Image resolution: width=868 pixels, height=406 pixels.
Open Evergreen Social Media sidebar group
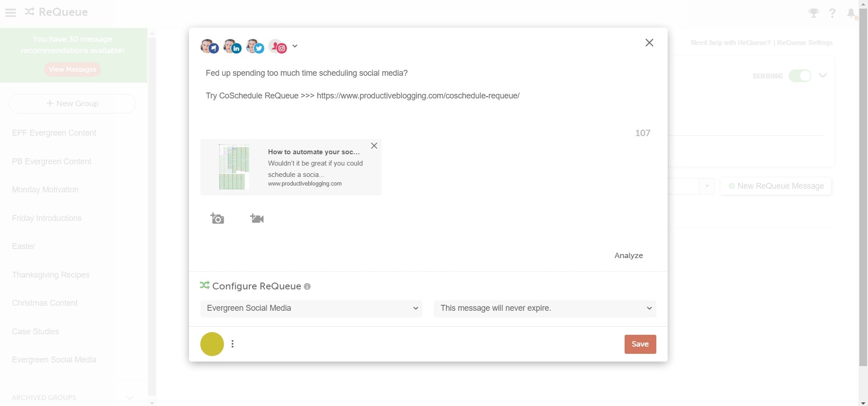pyautogui.click(x=54, y=360)
